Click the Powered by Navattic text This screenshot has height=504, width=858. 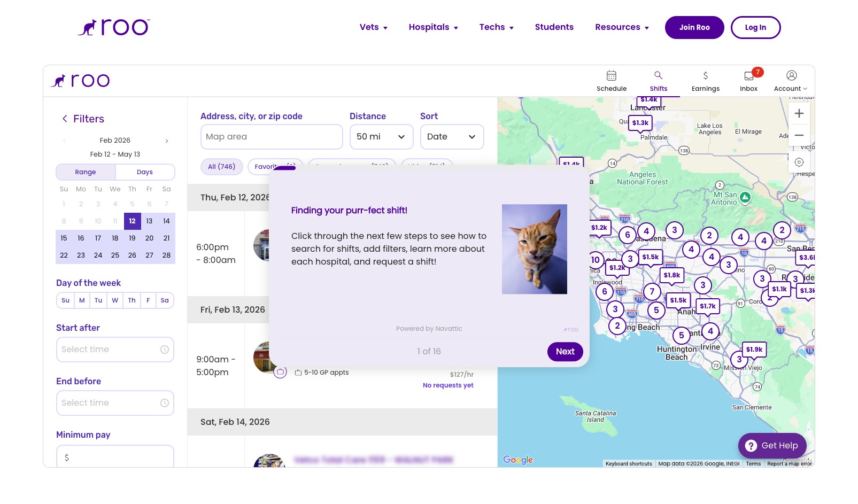pyautogui.click(x=429, y=329)
